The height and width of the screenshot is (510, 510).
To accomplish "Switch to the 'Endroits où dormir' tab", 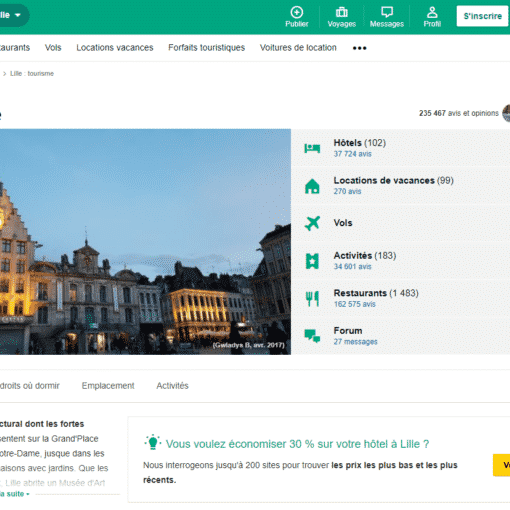I will click(x=29, y=386).
